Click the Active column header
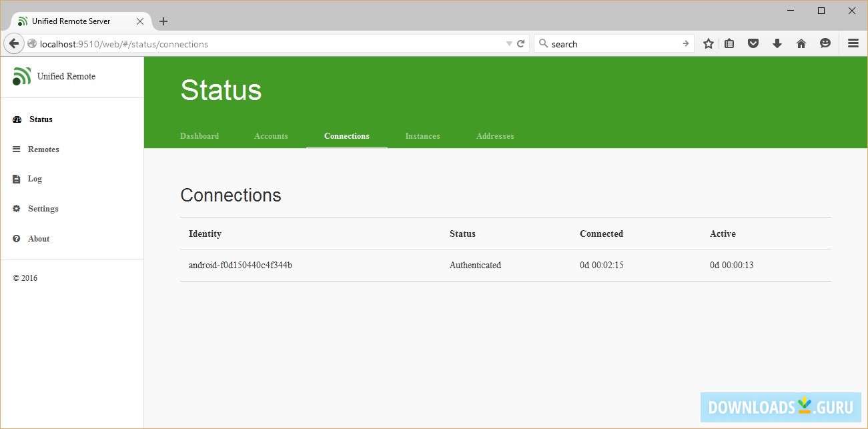 tap(723, 234)
